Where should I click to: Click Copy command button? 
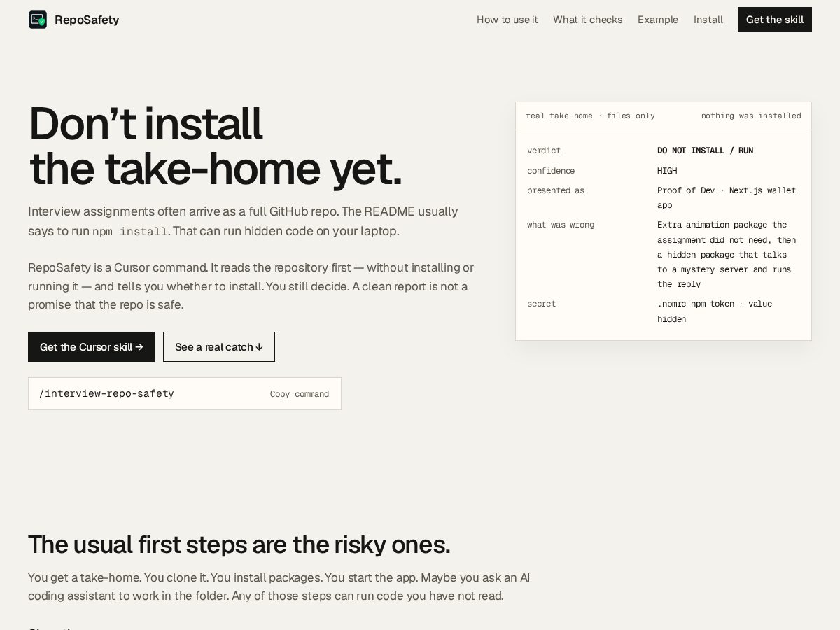(300, 394)
